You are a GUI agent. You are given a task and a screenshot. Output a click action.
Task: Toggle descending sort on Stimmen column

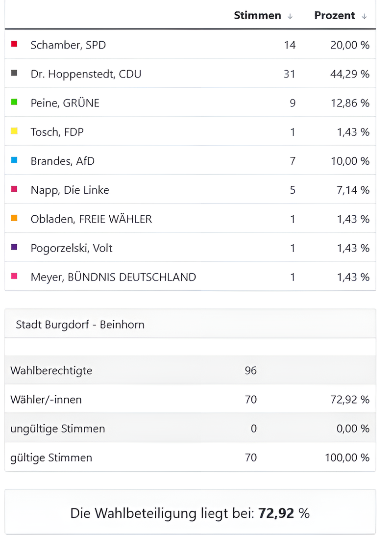291,16
